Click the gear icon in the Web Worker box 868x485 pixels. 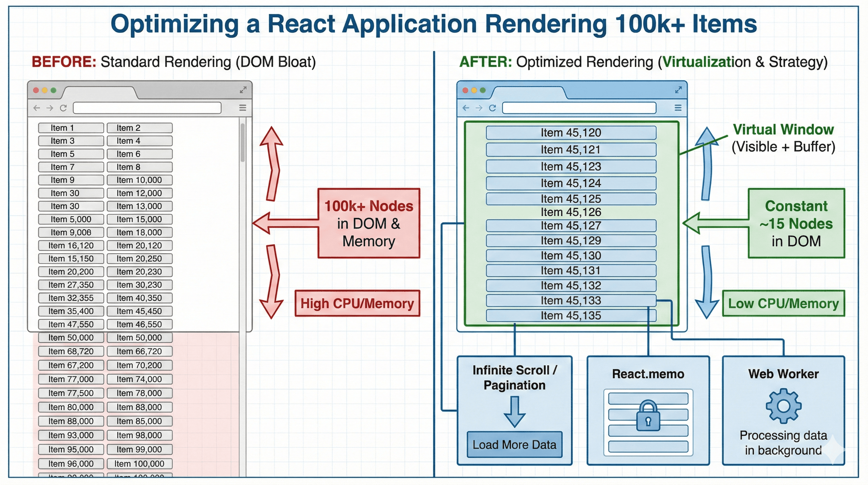coord(784,406)
